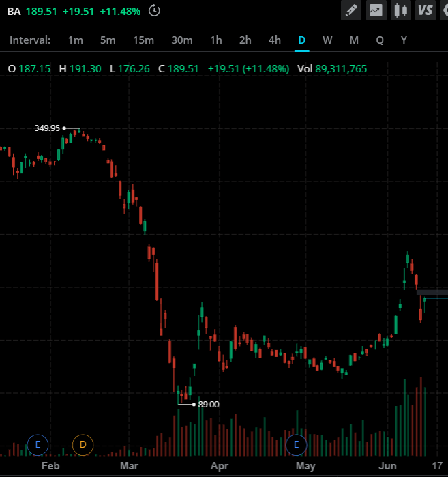Click the 89.00 low price label
The height and width of the screenshot is (477, 448).
tap(209, 404)
